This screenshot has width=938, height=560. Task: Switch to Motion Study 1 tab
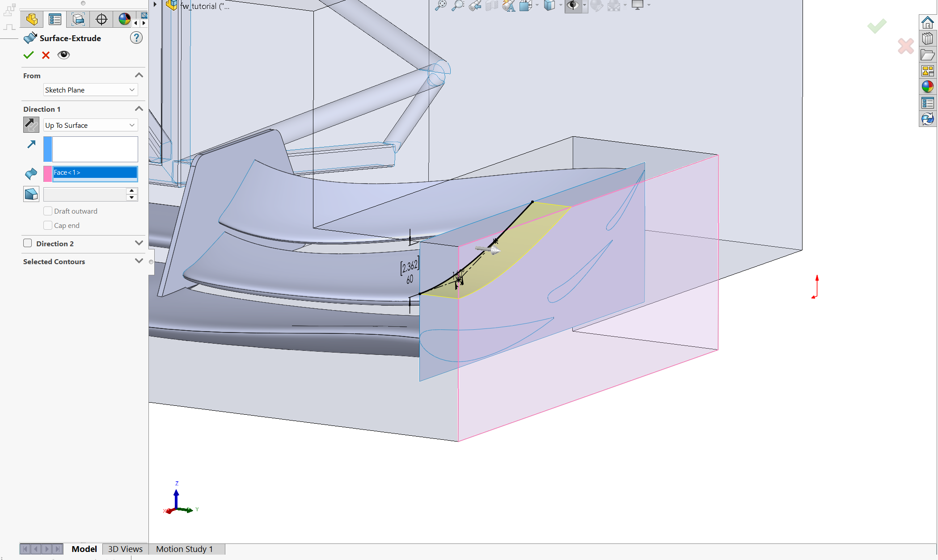(x=184, y=549)
